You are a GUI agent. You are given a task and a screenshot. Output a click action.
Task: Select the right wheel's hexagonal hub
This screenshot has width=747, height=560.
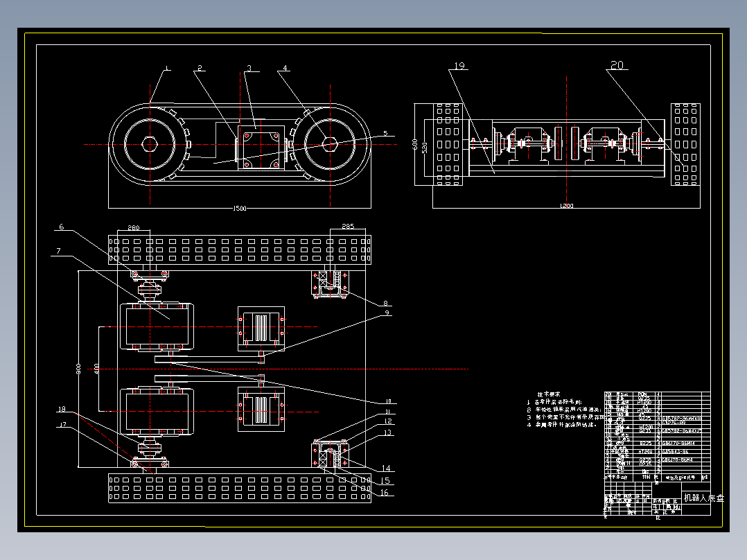coord(331,144)
